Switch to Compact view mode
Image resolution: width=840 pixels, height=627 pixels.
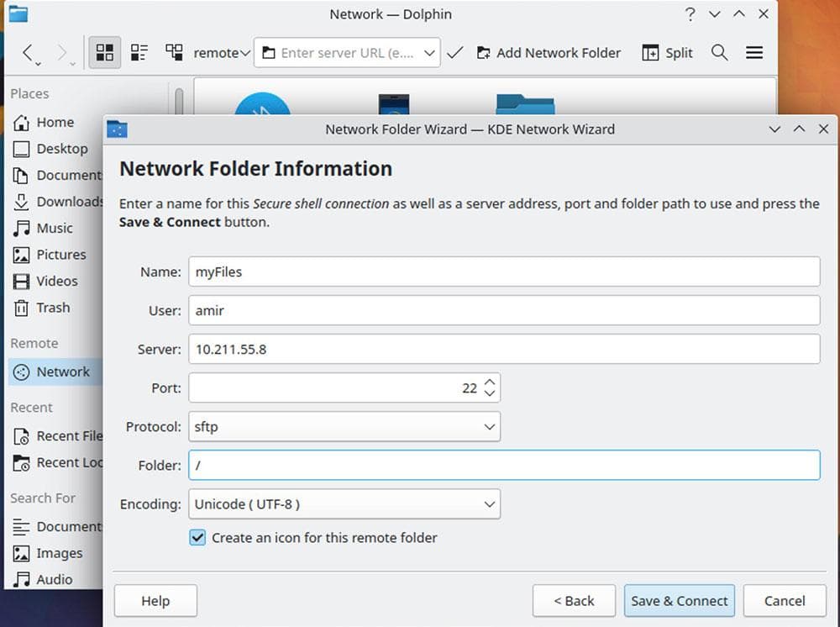point(139,53)
